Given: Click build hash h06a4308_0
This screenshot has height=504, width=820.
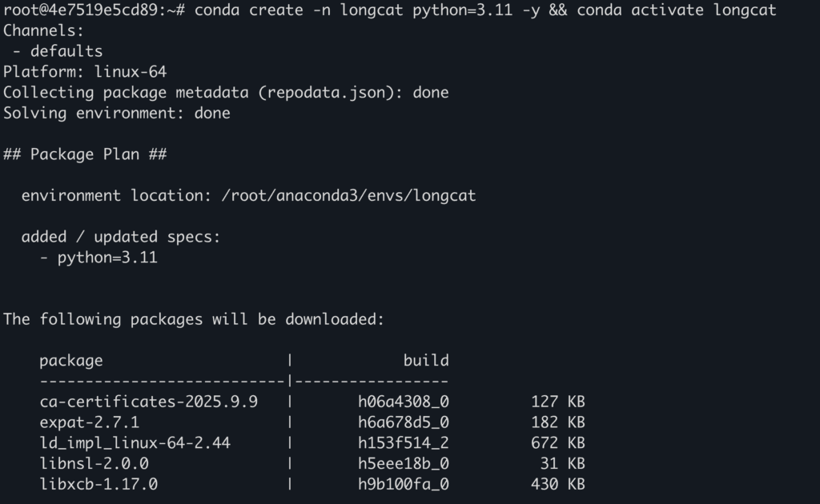Looking at the screenshot, I should [x=404, y=402].
